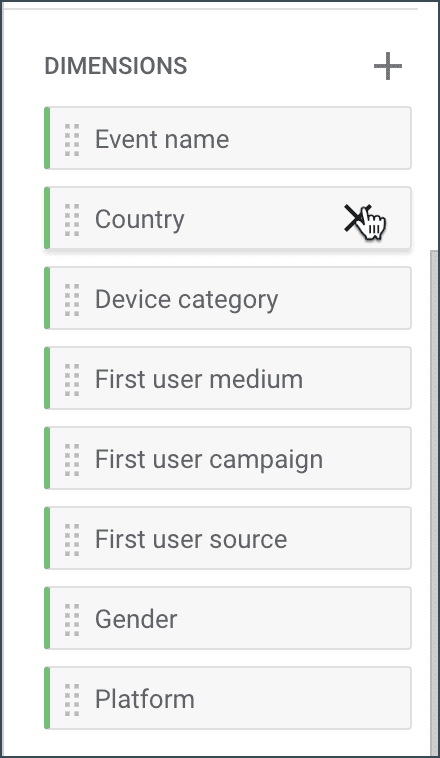Click the DIMENSIONS section heading
The height and width of the screenshot is (758, 440).
(x=116, y=66)
